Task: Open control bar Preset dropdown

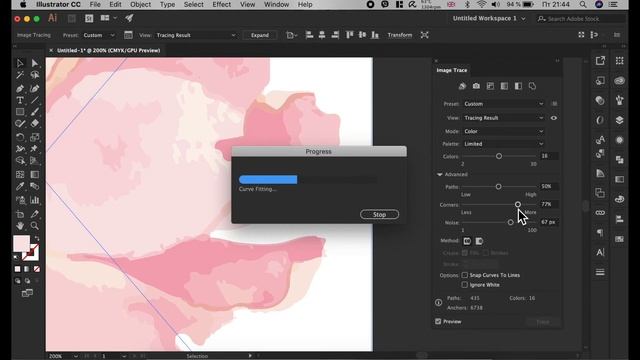Action: [x=99, y=35]
